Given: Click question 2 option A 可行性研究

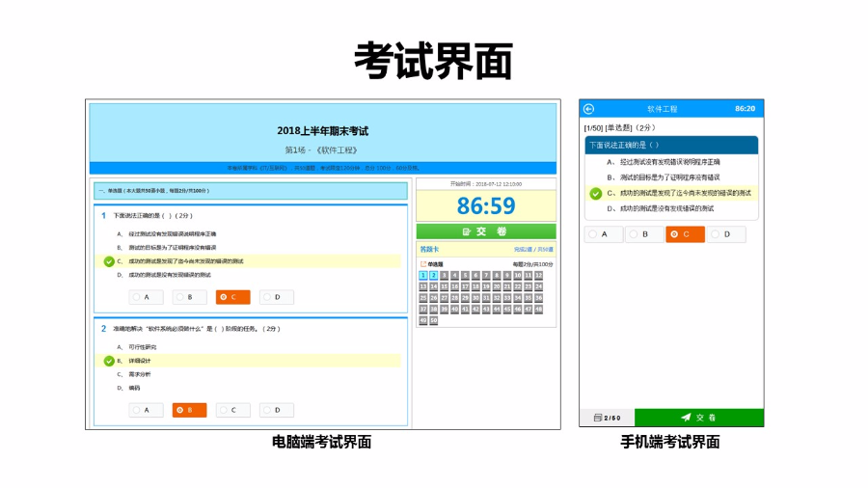Looking at the screenshot, I should 143,347.
